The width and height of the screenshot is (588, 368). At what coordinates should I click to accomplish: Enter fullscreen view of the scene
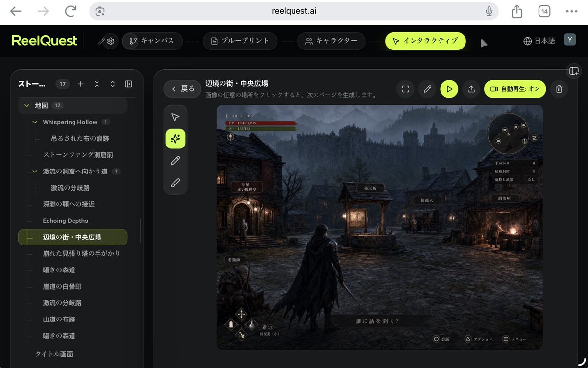coord(405,89)
